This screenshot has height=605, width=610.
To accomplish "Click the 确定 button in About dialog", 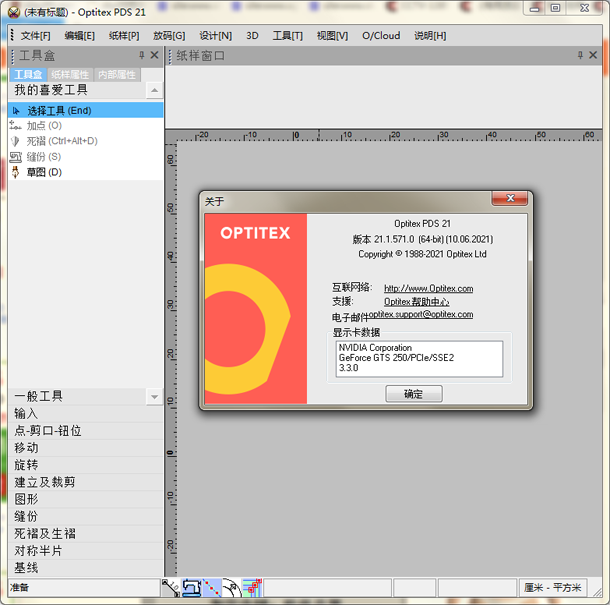I will 414,394.
